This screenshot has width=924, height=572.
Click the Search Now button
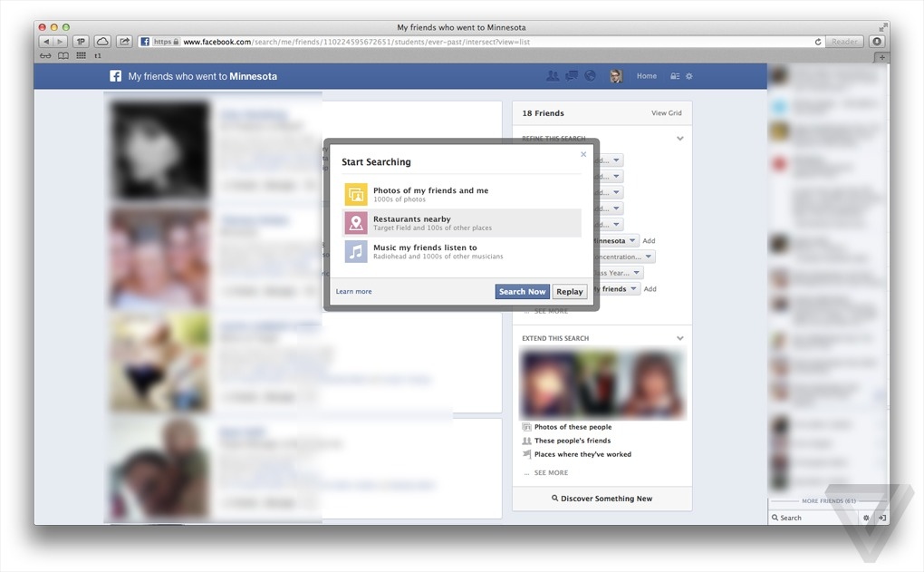[522, 291]
